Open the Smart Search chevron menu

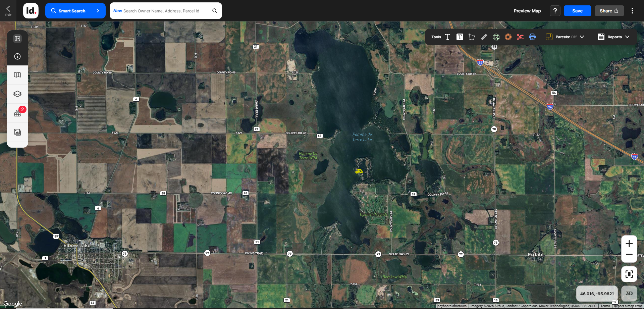pyautogui.click(x=98, y=11)
